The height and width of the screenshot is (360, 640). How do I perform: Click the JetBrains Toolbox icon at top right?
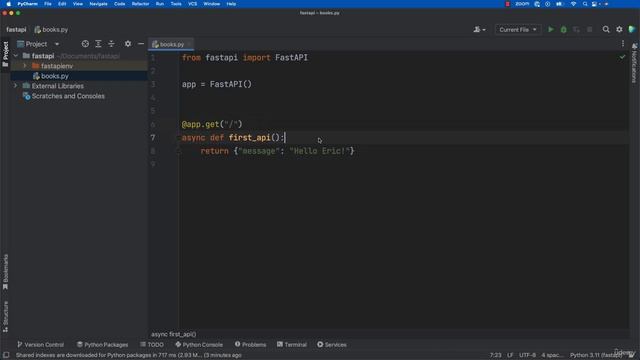pos(632,29)
